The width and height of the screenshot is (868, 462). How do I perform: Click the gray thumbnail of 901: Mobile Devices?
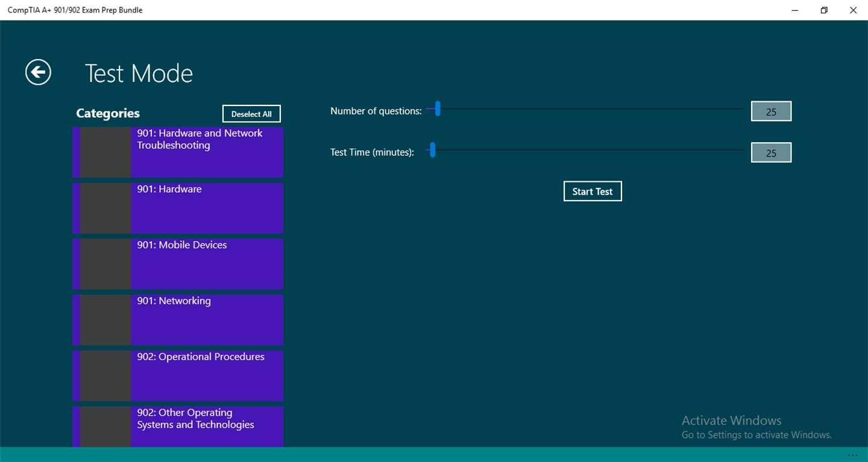pyautogui.click(x=105, y=264)
